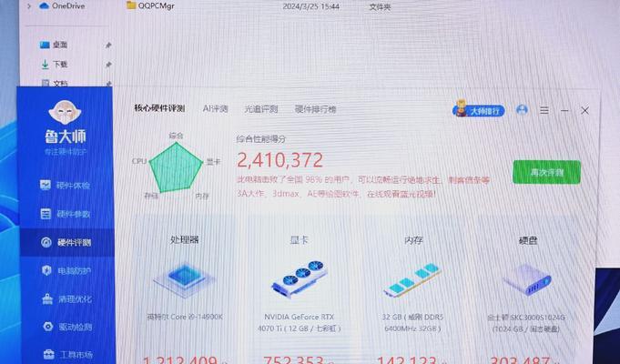Click the 综合性能得分 heading

(261, 139)
